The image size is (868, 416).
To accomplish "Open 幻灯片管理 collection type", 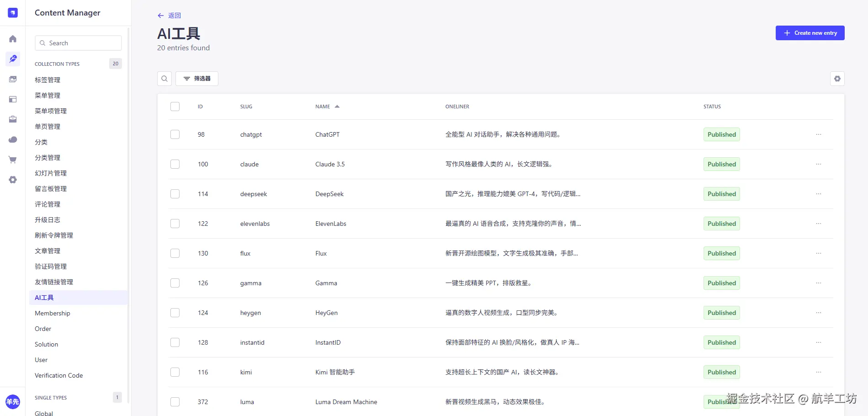I will pos(51,173).
